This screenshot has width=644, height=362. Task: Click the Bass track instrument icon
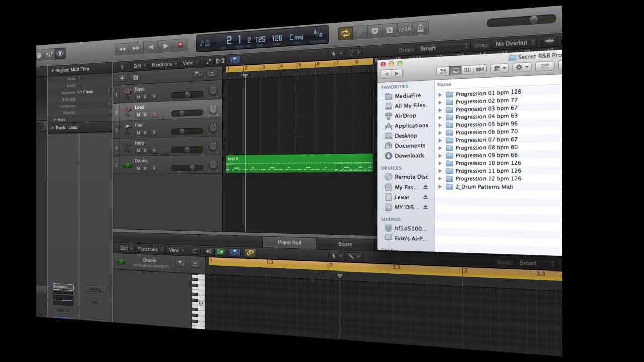point(127,93)
